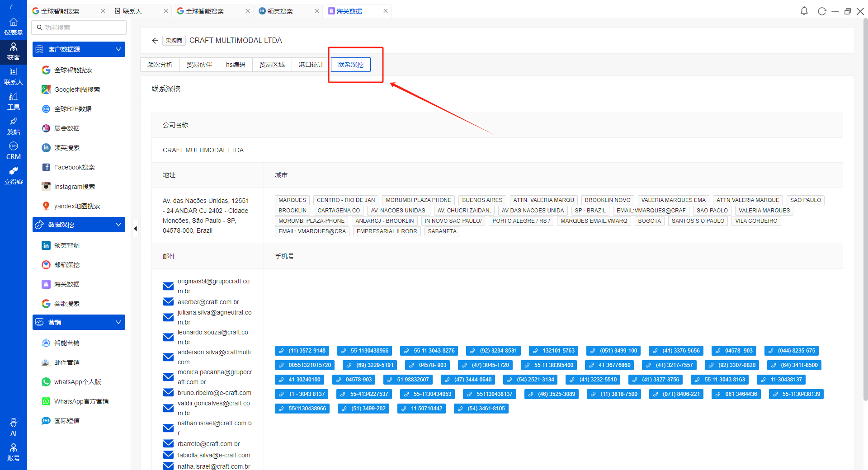Close the 领英搜索 tab
This screenshot has height=470, width=868.
click(317, 11)
